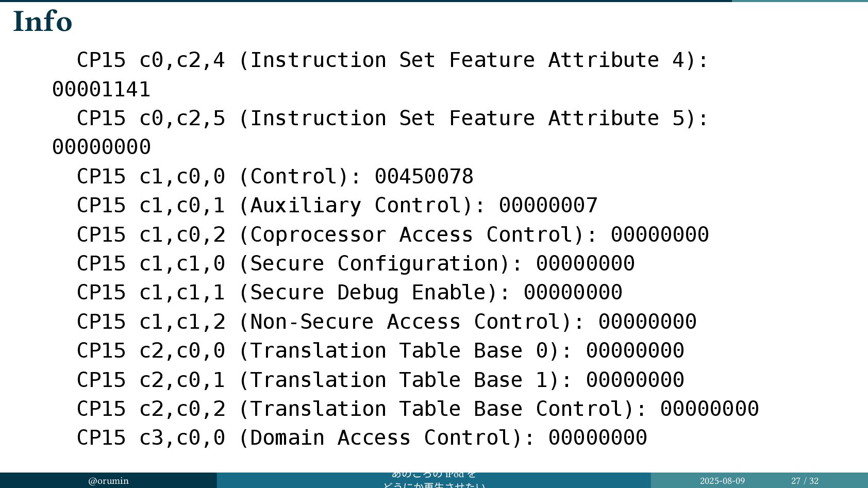Click the progress bar at top edge
Viewport: 868px width, 488px height.
click(434, 1)
